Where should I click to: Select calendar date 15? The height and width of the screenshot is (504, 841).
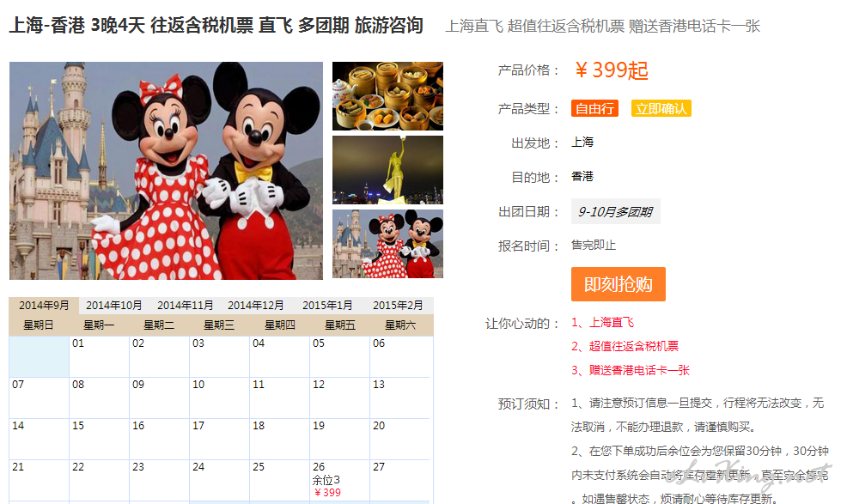[x=100, y=439]
